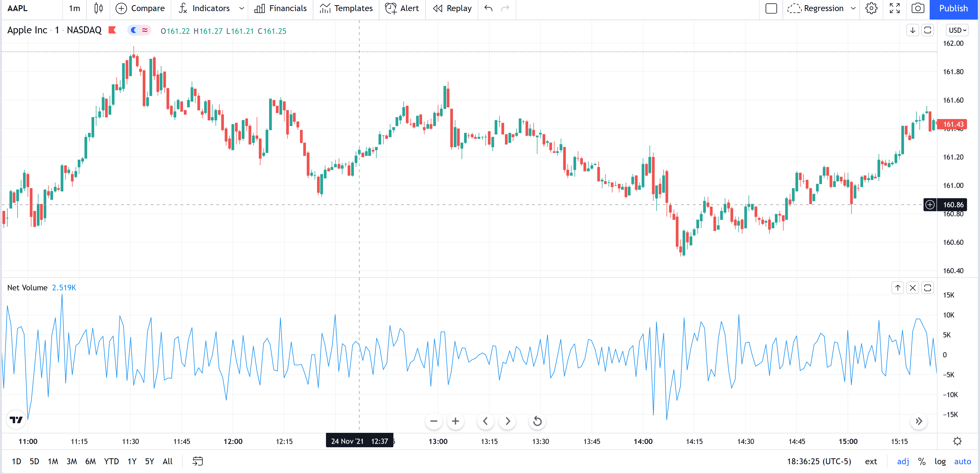Viewport: 980px width, 474px height.
Task: Select the YTD date range
Action: click(x=111, y=462)
